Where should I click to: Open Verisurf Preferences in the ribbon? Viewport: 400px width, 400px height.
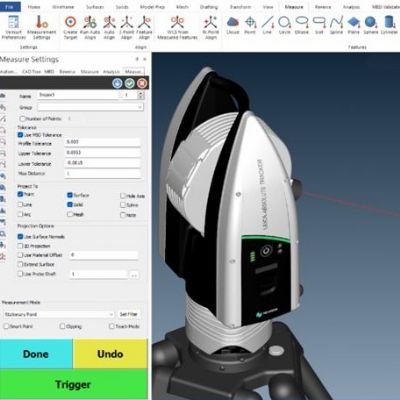[x=14, y=27]
